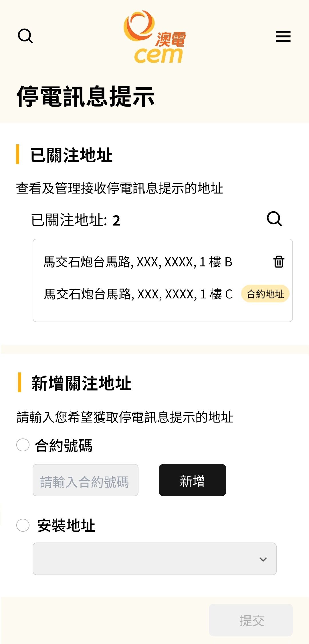This screenshot has height=644, width=309.
Task: Expand the installation address dropdown
Action: [154, 559]
